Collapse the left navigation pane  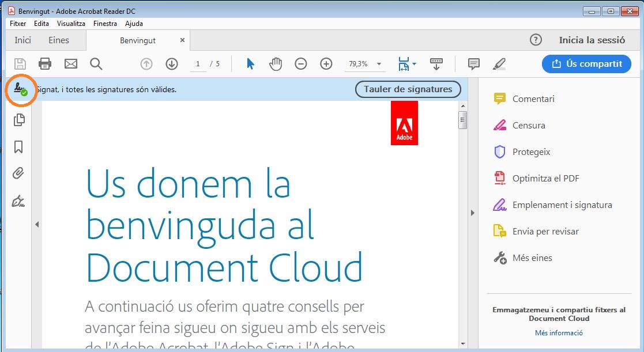click(x=37, y=225)
